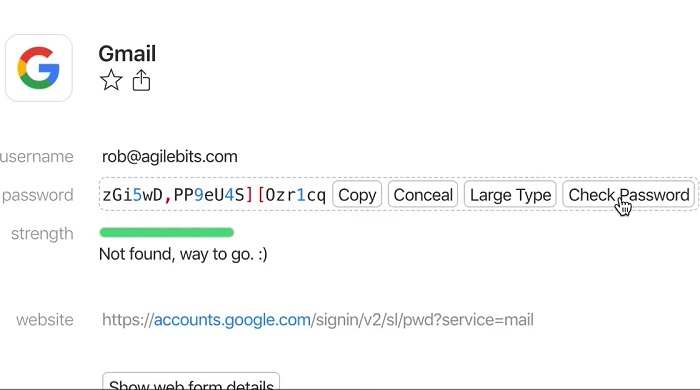
Task: Click the signin path portion of URL
Action: (x=422, y=320)
